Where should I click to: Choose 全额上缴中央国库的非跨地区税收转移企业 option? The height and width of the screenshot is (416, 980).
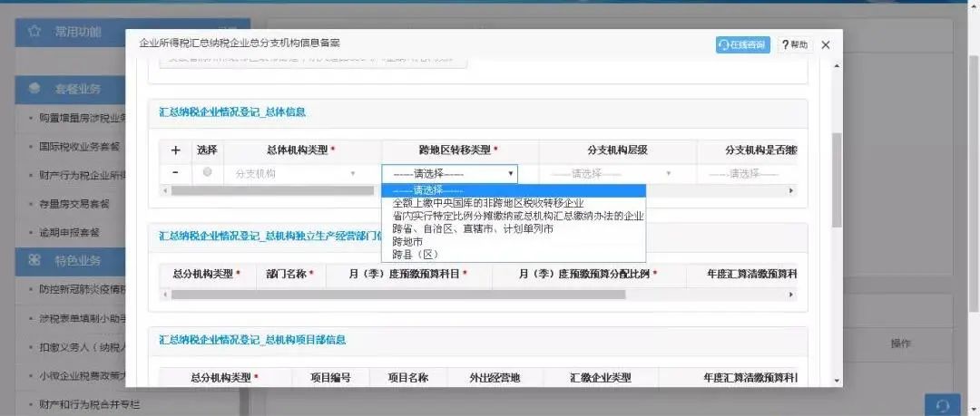(x=488, y=203)
